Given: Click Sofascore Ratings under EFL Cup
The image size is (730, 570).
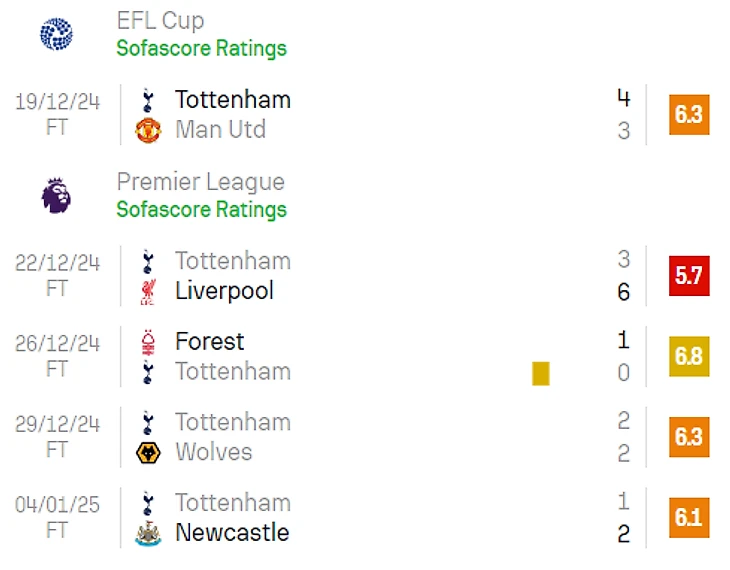Looking at the screenshot, I should 201,48.
